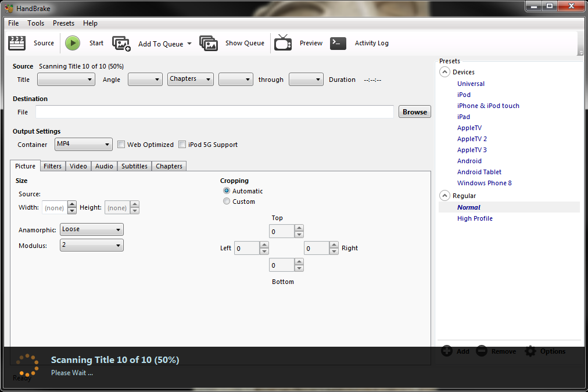Tick the iPod 5G Support checkbox

point(182,145)
